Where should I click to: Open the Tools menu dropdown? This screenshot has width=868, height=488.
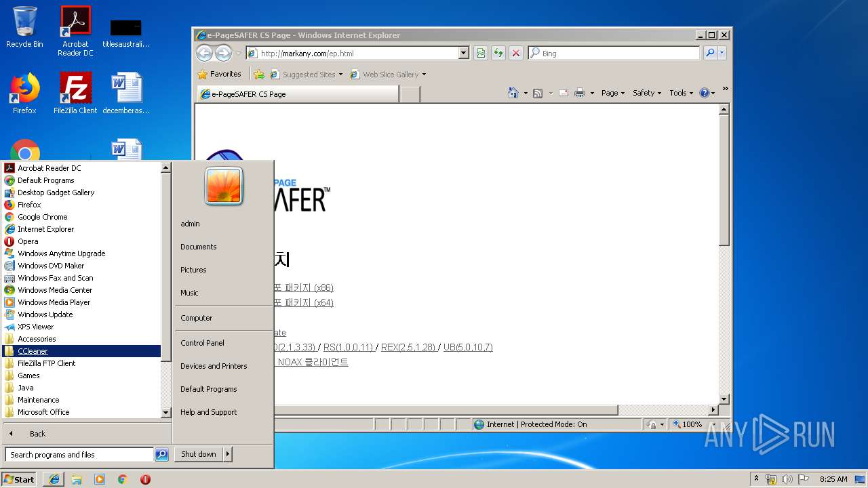682,93
